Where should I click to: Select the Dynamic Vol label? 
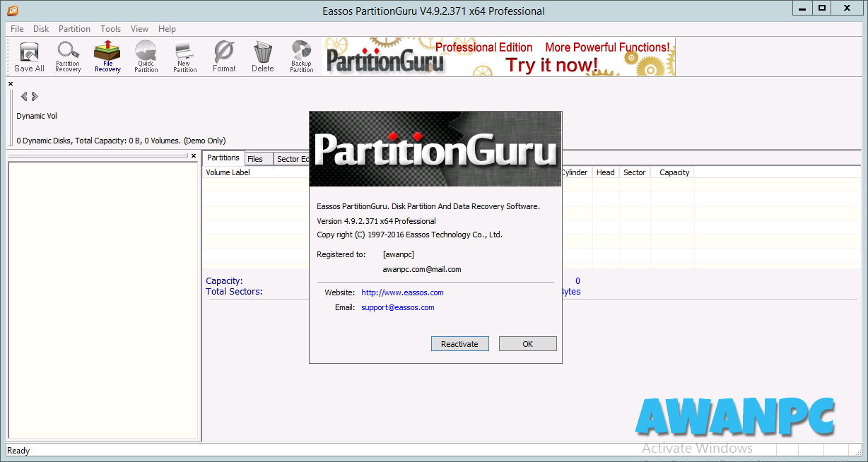[x=37, y=116]
